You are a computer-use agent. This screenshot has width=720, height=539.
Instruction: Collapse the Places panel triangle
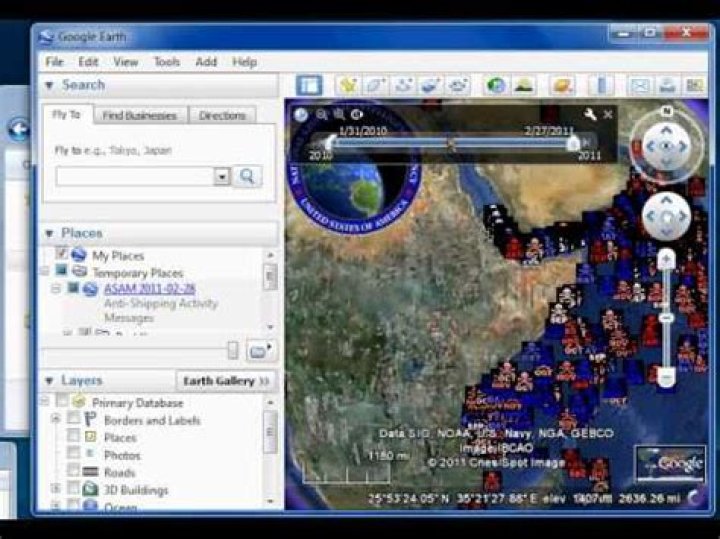(x=50, y=234)
